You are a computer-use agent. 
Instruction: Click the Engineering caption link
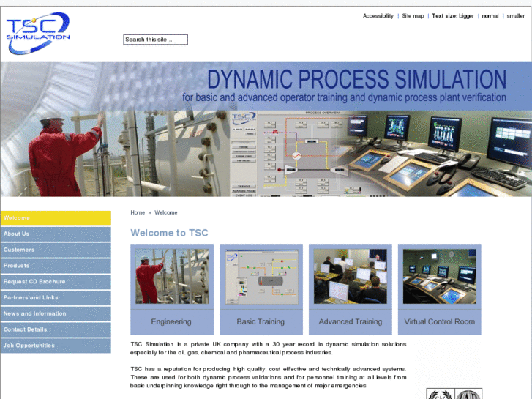pyautogui.click(x=171, y=321)
